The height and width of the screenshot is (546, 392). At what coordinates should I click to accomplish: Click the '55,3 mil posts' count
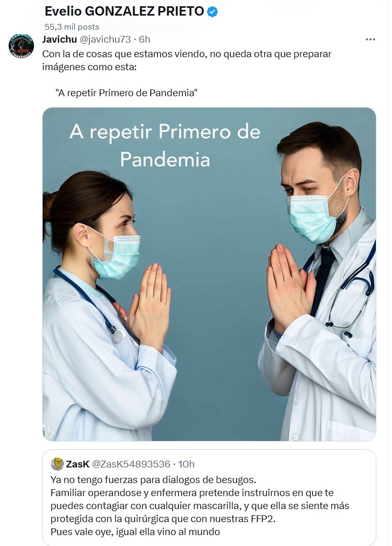click(x=72, y=27)
